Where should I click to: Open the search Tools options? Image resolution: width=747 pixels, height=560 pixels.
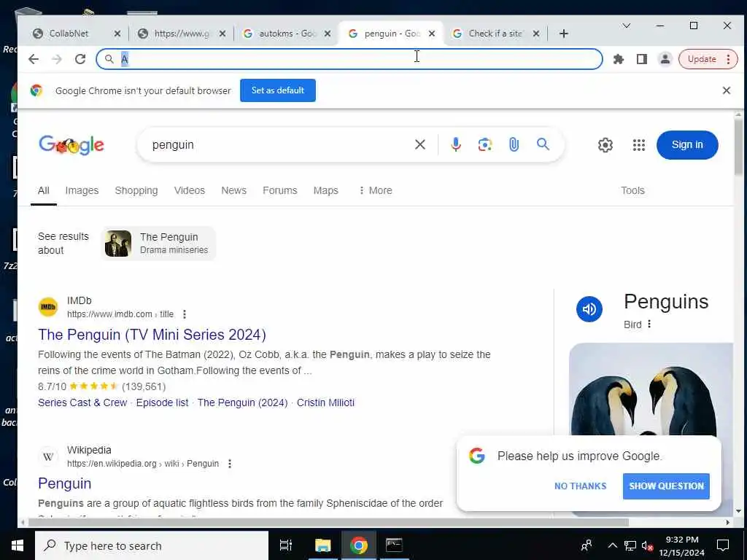[632, 190]
